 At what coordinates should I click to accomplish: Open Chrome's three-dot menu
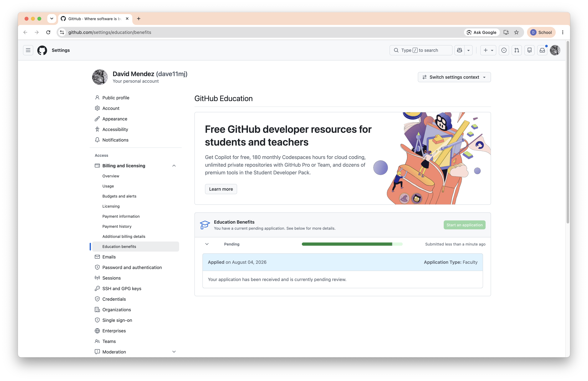pyautogui.click(x=563, y=32)
